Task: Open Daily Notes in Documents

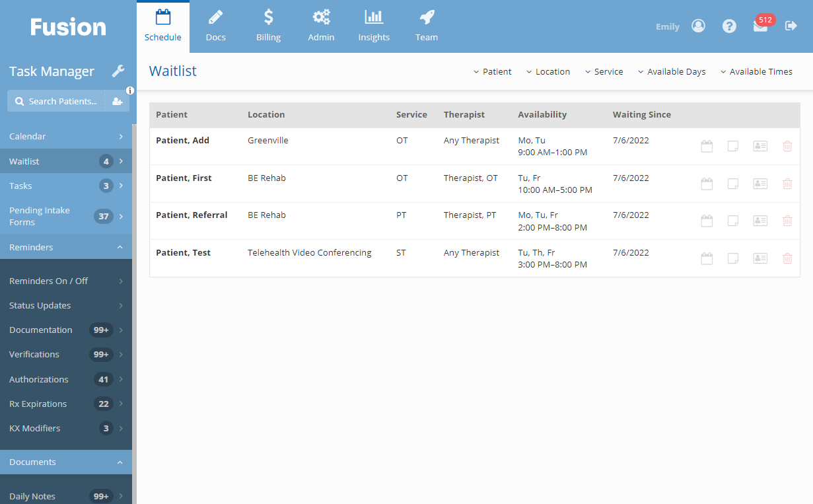Action: [x=66, y=496]
